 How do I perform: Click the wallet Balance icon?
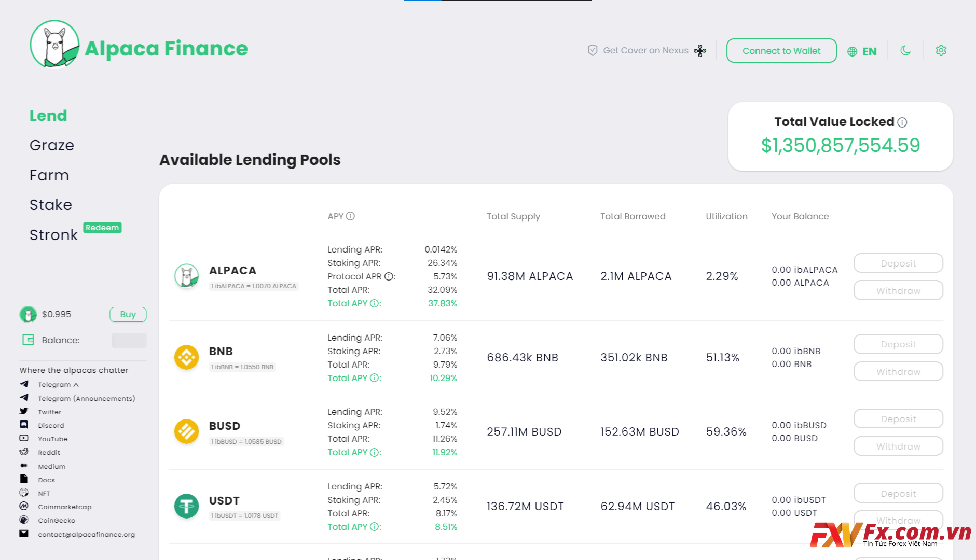pyautogui.click(x=28, y=340)
